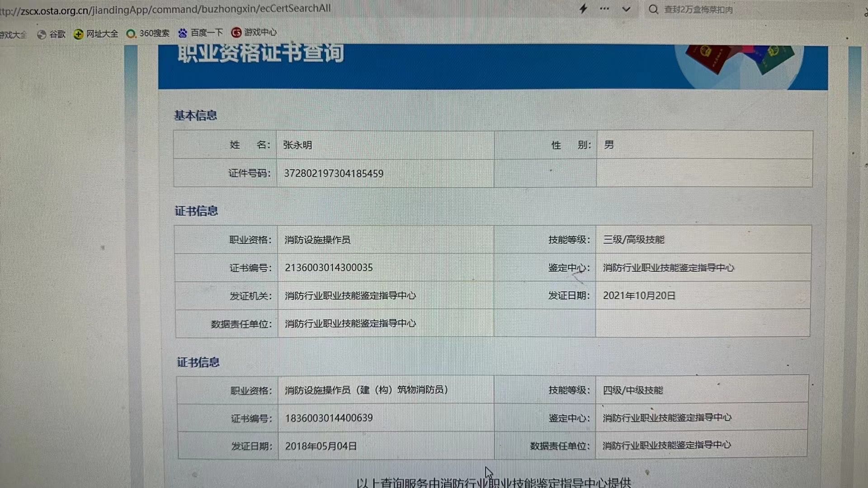Open the 网址大全 bookmark icon
The width and height of the screenshot is (868, 488).
pos(78,34)
